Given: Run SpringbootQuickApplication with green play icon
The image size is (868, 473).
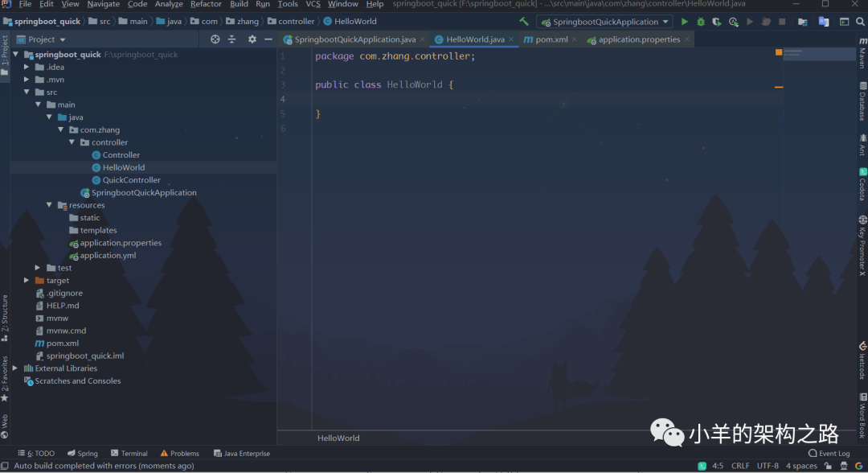Looking at the screenshot, I should point(684,22).
